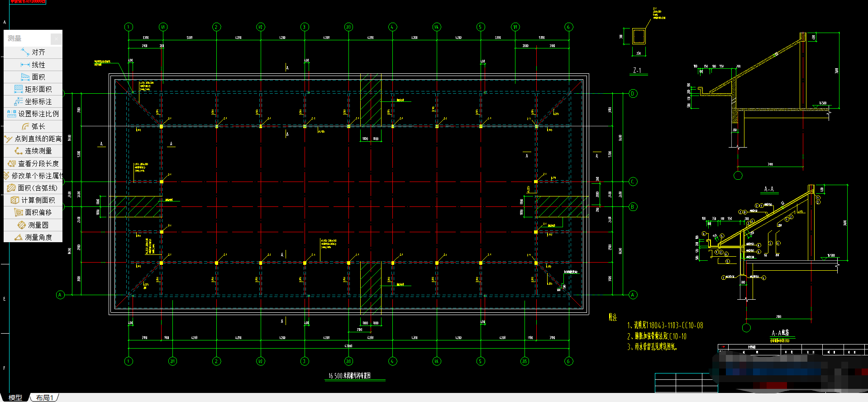
Task: Select the 测量圆 circle measure tool
Action: click(x=33, y=225)
